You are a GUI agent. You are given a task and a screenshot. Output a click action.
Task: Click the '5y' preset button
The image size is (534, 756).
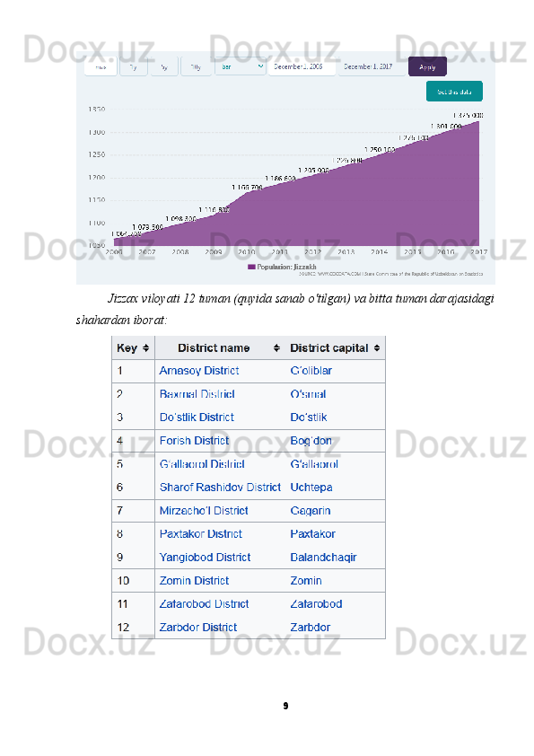tap(162, 66)
